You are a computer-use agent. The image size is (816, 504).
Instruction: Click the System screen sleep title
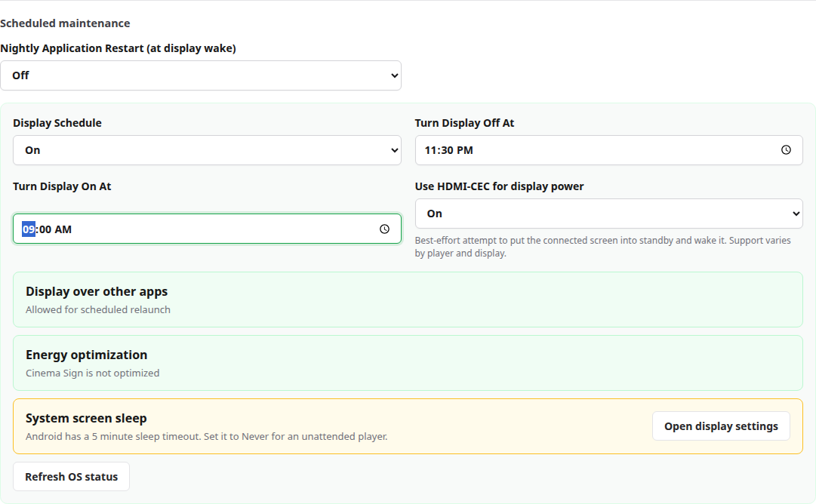click(x=86, y=419)
